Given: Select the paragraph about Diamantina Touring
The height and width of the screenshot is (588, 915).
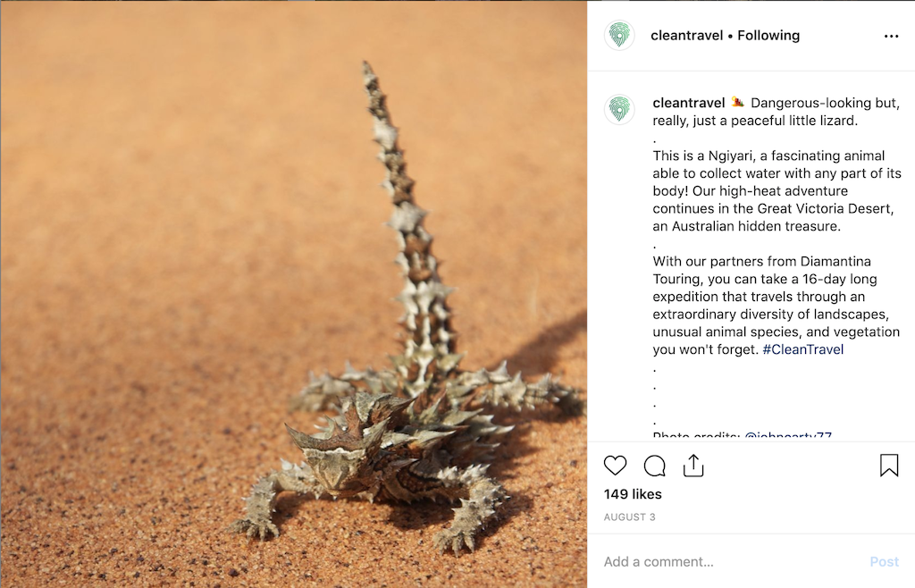Looking at the screenshot, I should tap(776, 305).
